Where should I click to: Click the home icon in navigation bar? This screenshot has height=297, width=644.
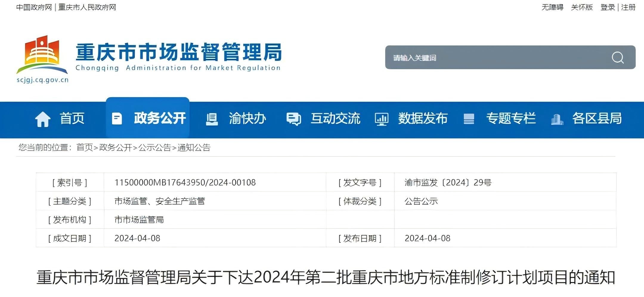click(43, 119)
